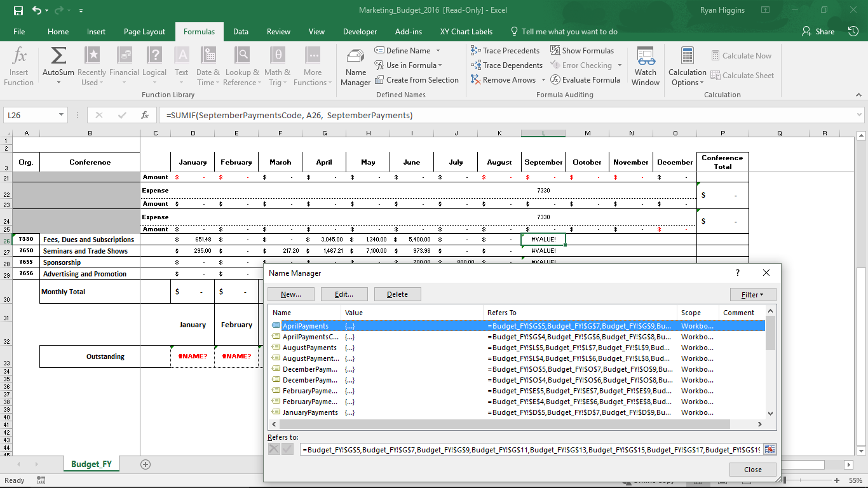Trace Precedents for the selected cell
The width and height of the screenshot is (868, 488).
click(505, 51)
